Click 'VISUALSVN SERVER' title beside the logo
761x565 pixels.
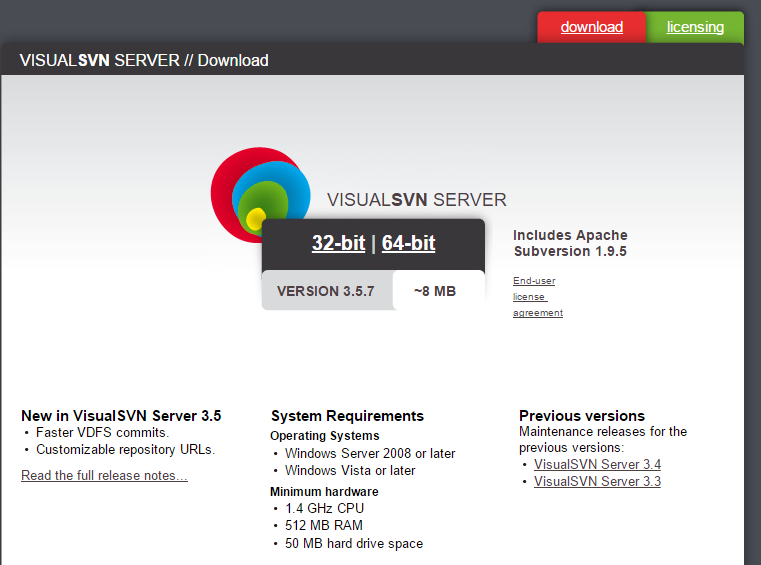pos(416,200)
